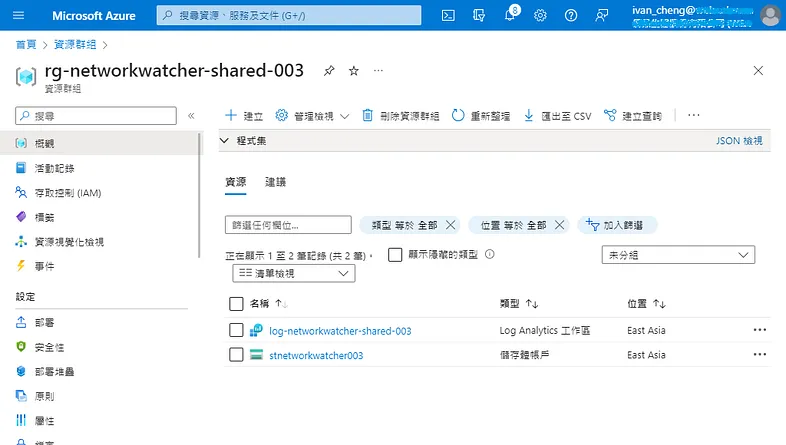The image size is (786, 445).
Task: Open row menu for log-networkwatcher-shared-003
Action: [760, 330]
